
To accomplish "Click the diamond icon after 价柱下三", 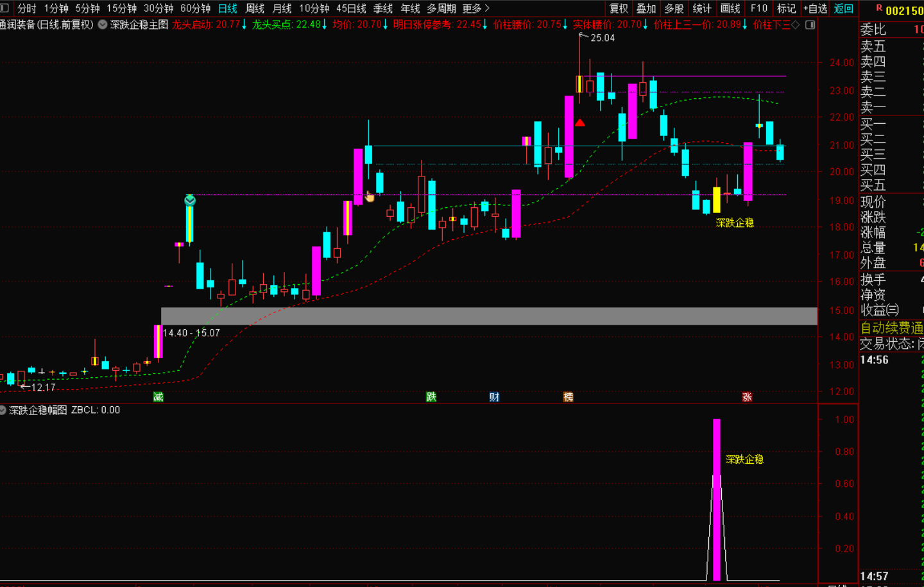I will (x=796, y=25).
